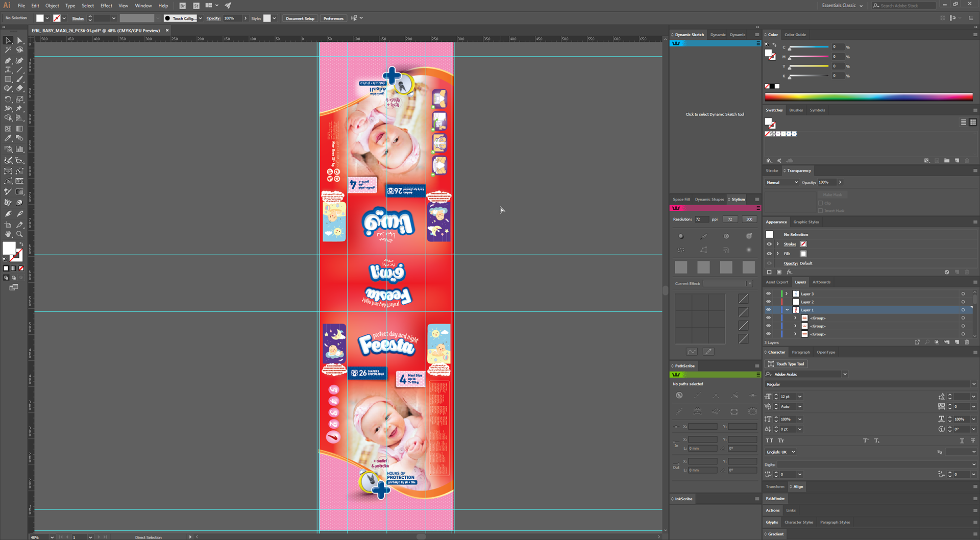Image resolution: width=980 pixels, height=540 pixels.
Task: Click the 300 ppi resolution button
Action: pyautogui.click(x=749, y=219)
